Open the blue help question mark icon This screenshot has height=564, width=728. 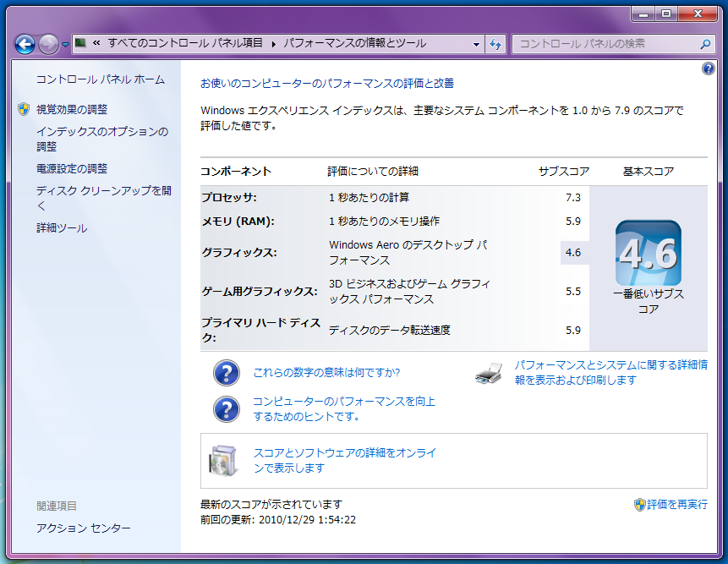pos(708,68)
